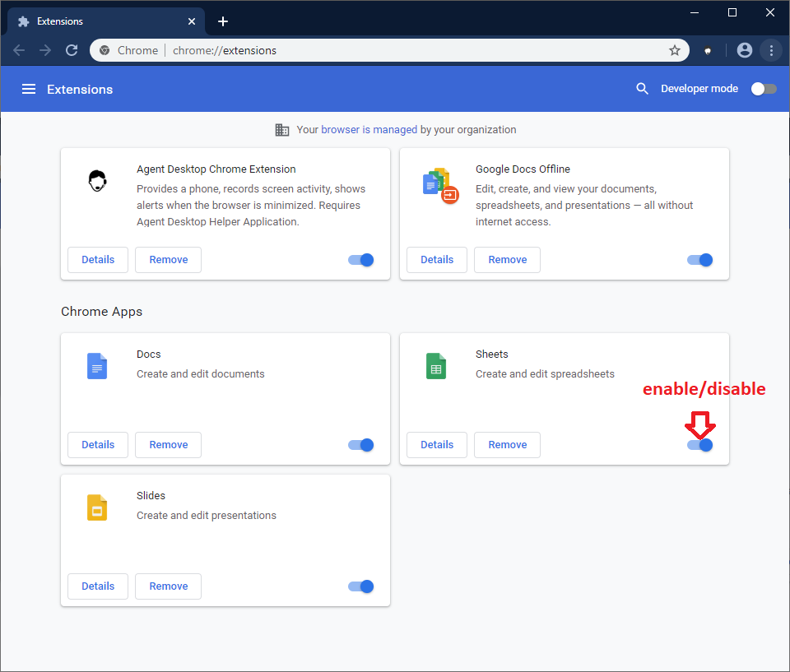Bookmark this page with the star icon
This screenshot has height=672, width=790.
point(675,50)
